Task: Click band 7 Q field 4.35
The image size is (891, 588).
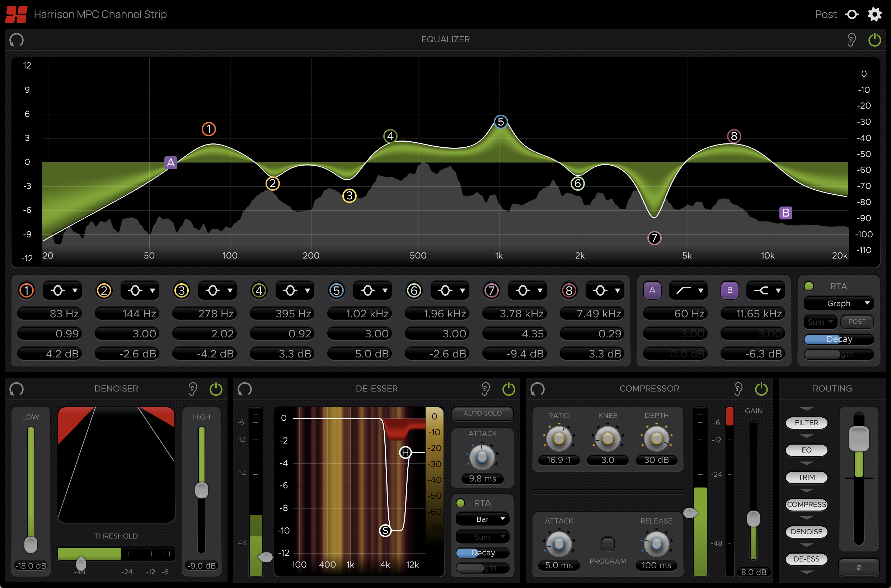Action: (x=514, y=333)
